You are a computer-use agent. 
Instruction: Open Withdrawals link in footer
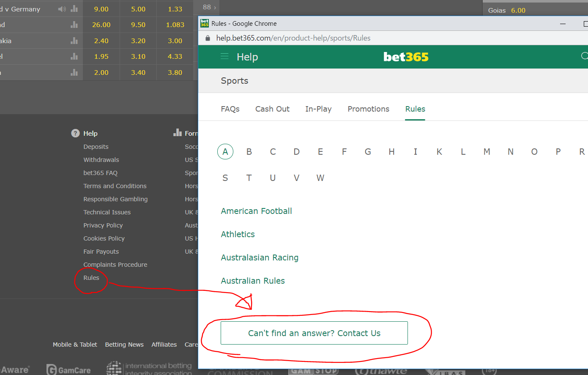point(101,160)
